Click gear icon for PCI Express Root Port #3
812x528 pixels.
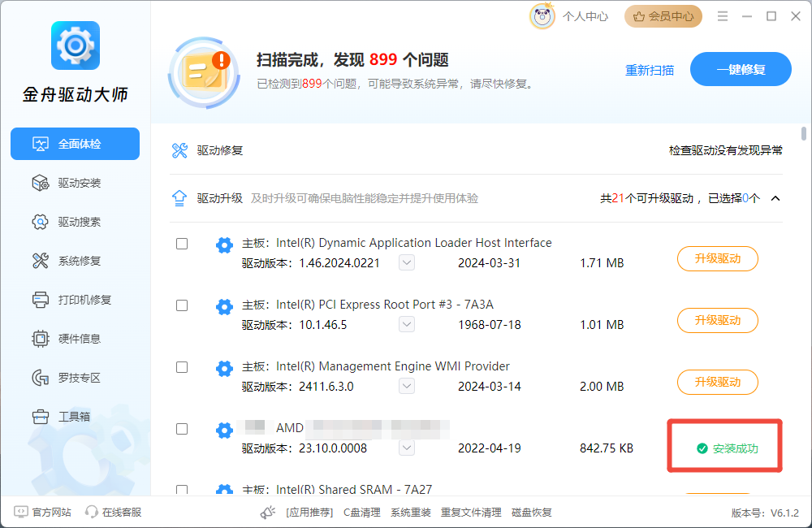224,307
